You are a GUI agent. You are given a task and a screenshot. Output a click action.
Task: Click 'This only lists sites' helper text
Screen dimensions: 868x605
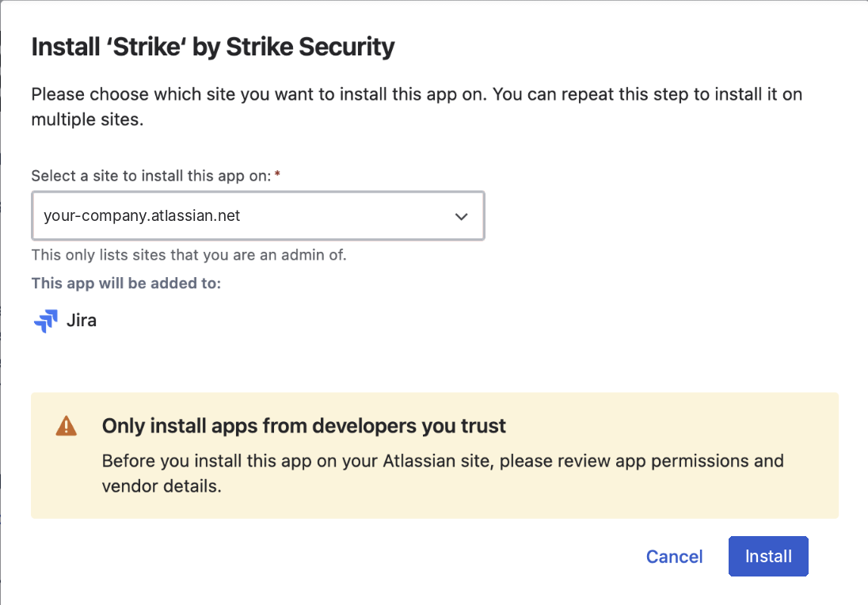click(x=188, y=255)
